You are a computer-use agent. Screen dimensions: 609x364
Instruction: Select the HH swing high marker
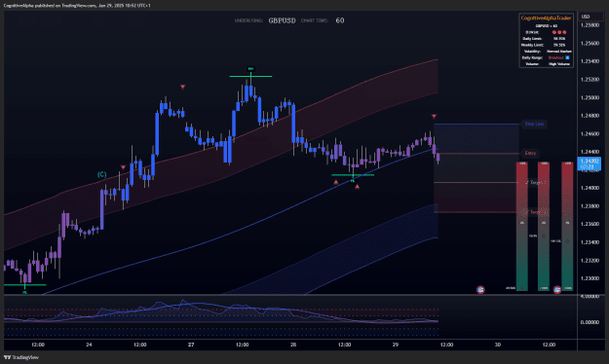[x=250, y=69]
